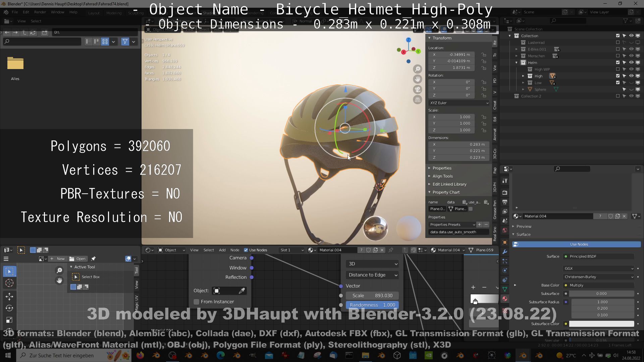Open the Particles properties tab
The width and height of the screenshot is (644, 362).
pyautogui.click(x=505, y=261)
